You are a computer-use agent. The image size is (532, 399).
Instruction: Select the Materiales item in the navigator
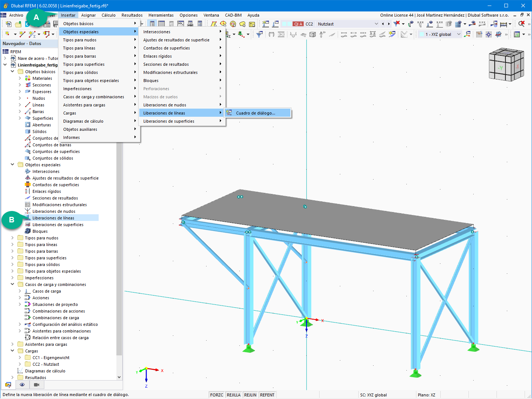[41, 78]
